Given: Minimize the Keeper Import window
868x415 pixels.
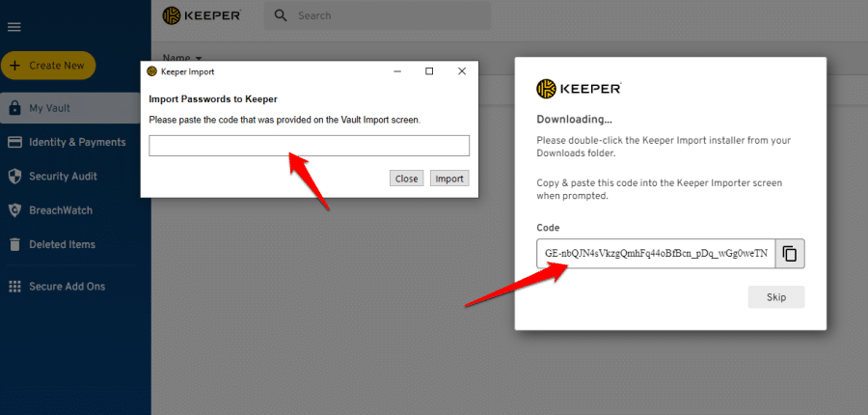Looking at the screenshot, I should coord(397,70).
